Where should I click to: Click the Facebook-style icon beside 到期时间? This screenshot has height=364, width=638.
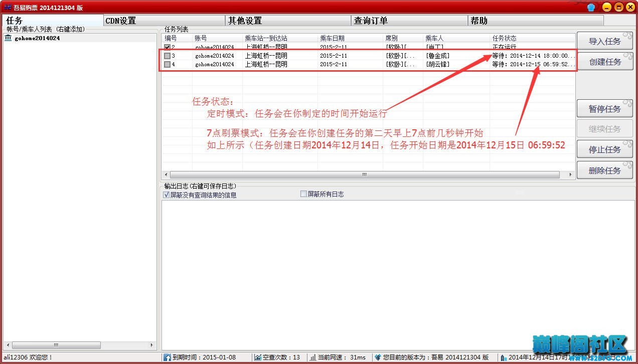click(x=167, y=357)
